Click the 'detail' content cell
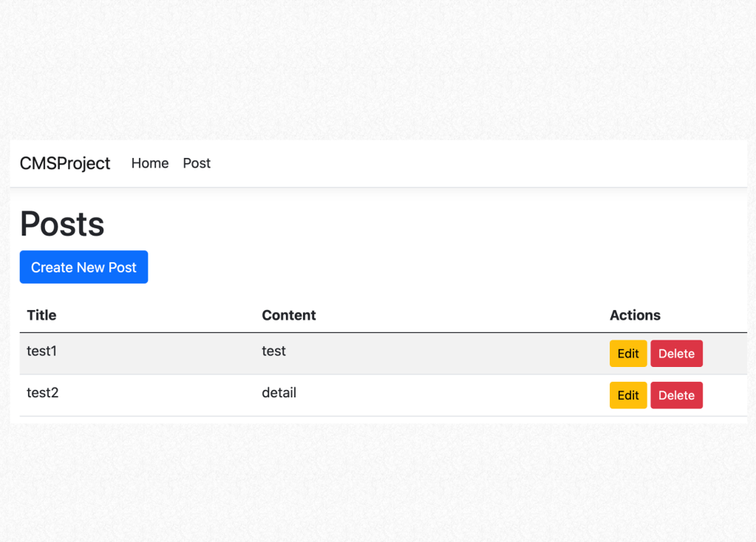The image size is (756, 542). [279, 393]
